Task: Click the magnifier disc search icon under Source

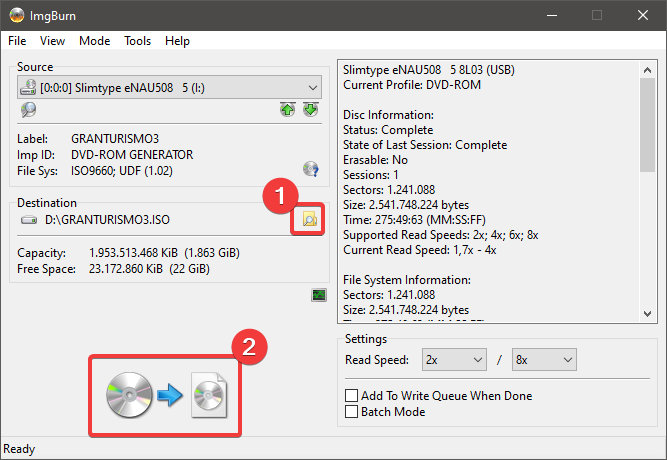Action: pos(28,109)
